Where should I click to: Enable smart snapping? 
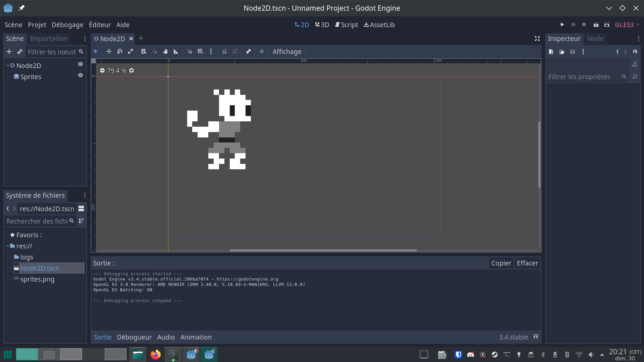(190, 52)
